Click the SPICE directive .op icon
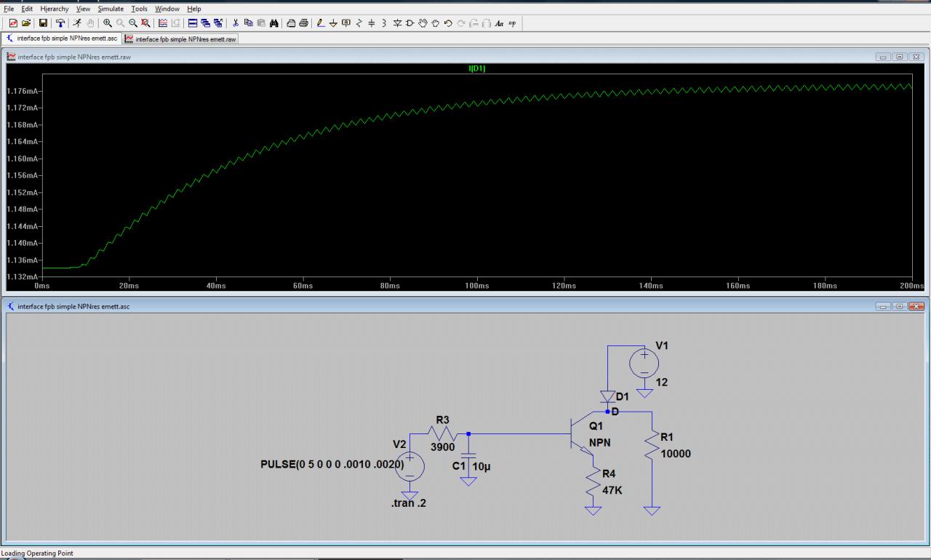The image size is (931, 560). click(512, 23)
